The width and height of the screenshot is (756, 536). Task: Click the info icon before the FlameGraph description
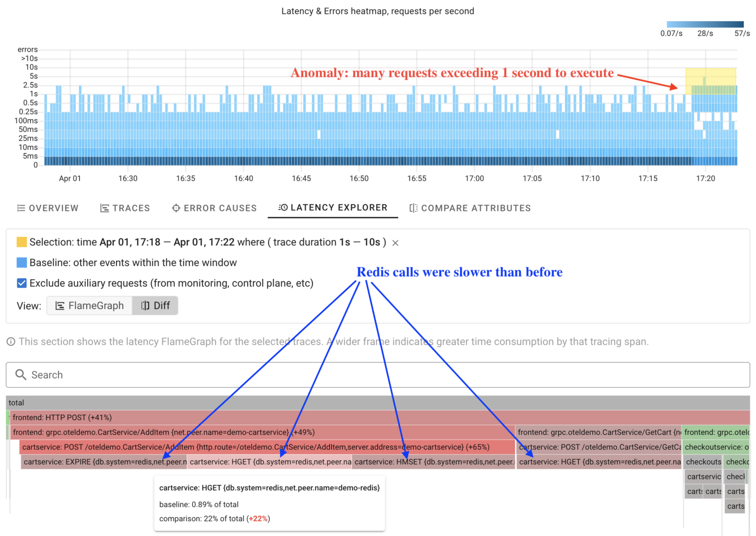10,341
